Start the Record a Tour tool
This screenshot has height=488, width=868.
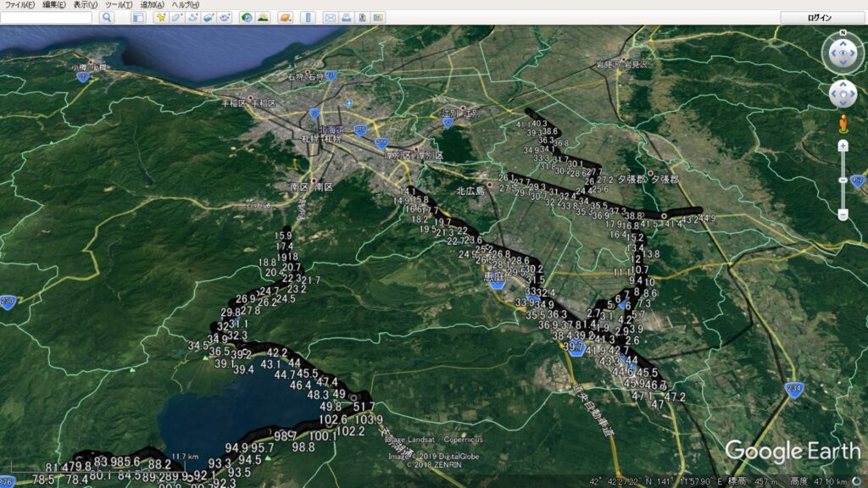[225, 17]
